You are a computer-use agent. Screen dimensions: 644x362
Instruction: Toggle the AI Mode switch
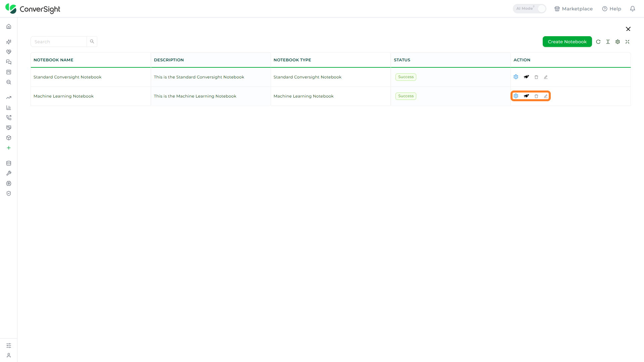529,9
